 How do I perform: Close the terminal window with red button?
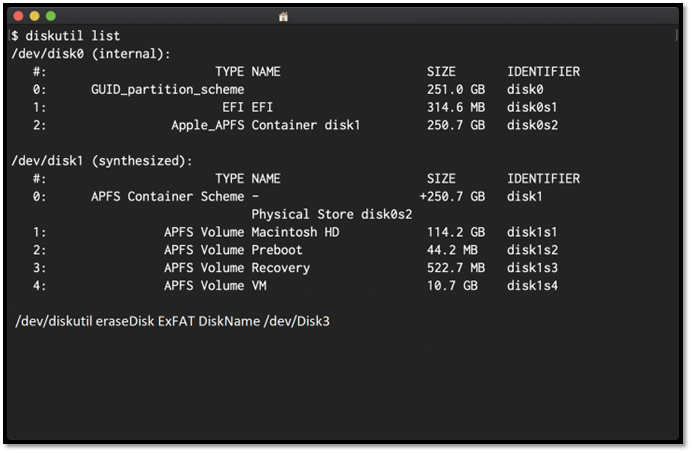17,16
